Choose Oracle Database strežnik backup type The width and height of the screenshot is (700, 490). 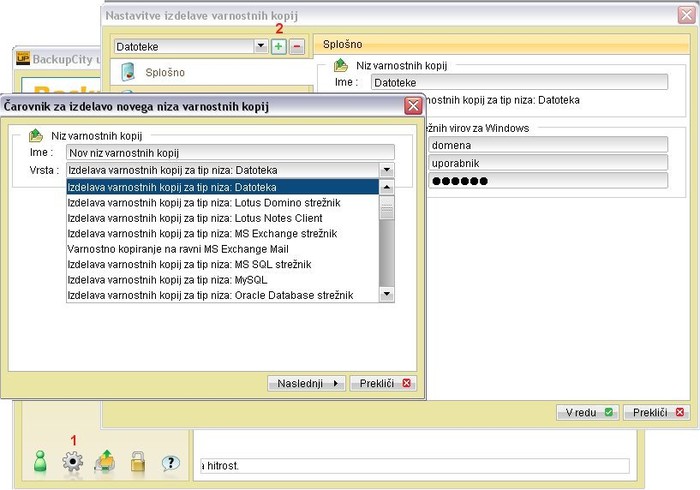(222, 295)
